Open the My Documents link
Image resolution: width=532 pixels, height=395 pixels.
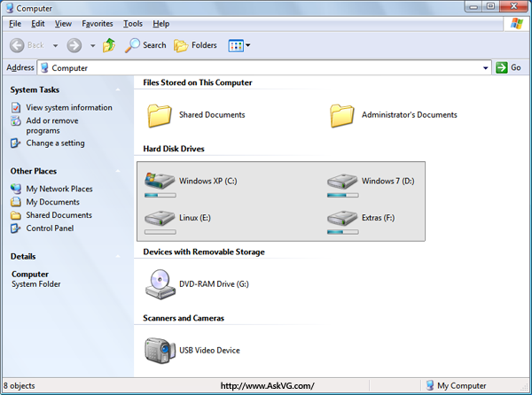[52, 202]
